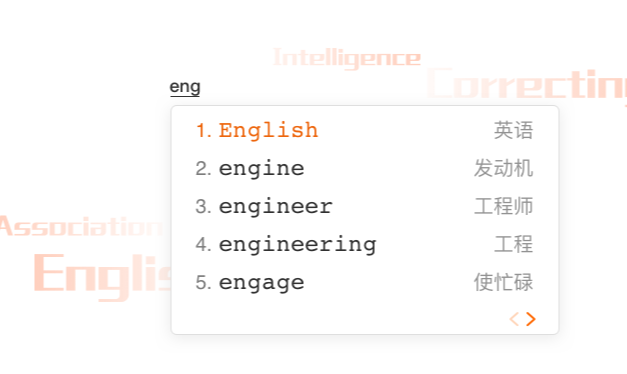The width and height of the screenshot is (627, 374).
Task: Select the suggestion engineering
Action: pos(298,244)
